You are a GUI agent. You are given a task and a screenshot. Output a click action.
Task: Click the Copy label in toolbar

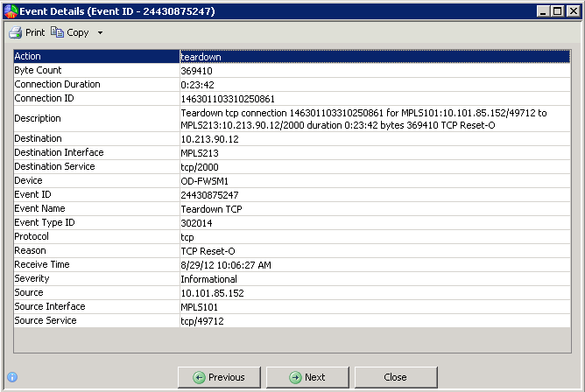(78, 32)
